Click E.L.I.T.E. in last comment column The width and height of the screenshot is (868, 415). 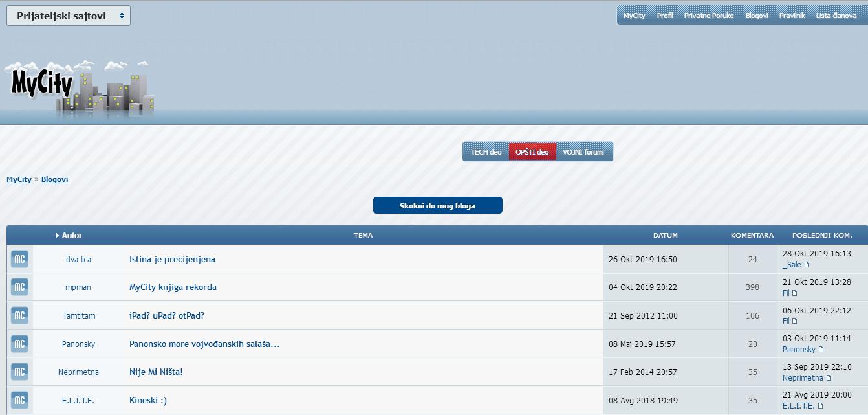click(x=799, y=405)
